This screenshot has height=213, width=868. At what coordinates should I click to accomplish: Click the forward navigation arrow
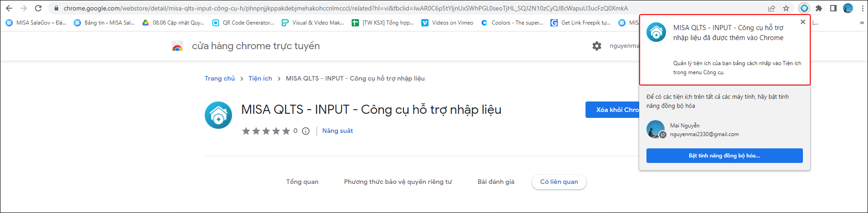click(24, 8)
